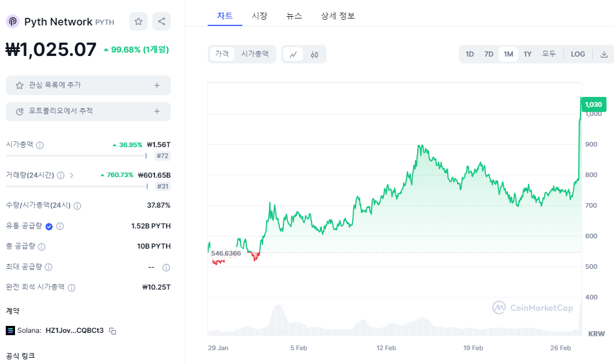Show info for 수량/시가총액(24시)
614x364 pixels.
tap(77, 206)
